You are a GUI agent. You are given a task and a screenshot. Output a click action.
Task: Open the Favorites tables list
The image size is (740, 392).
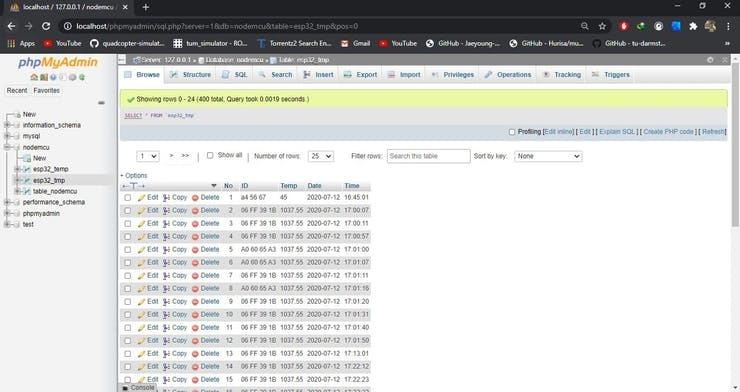47,90
